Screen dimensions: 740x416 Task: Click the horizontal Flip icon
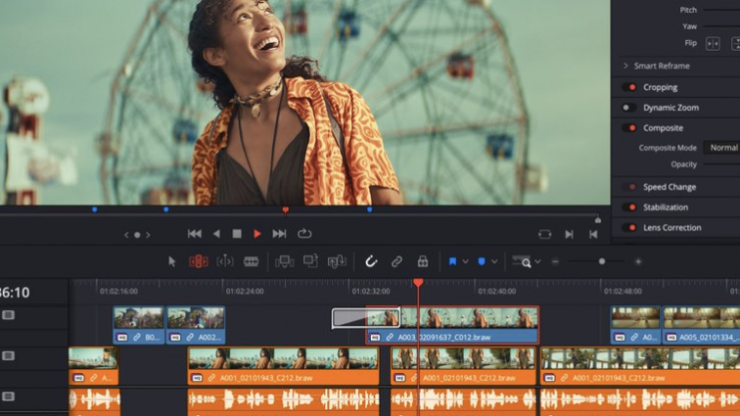(713, 43)
